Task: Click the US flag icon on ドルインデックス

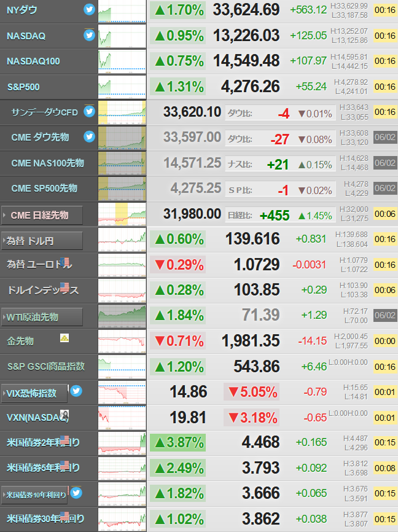Action: [64, 288]
